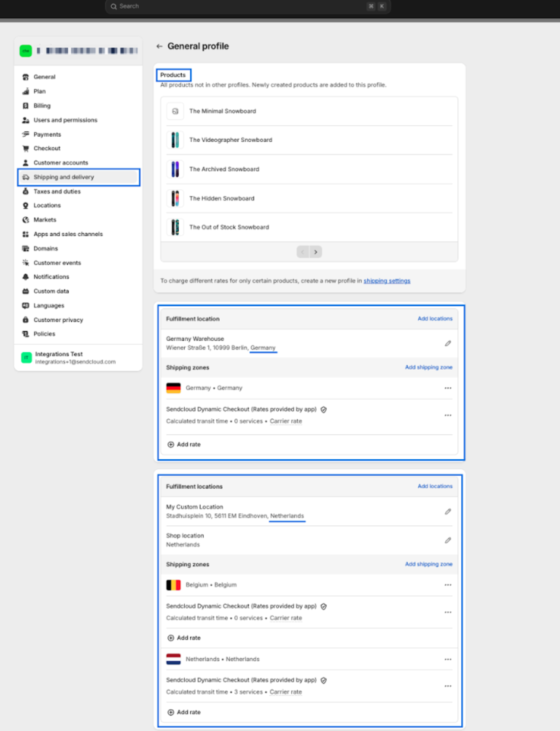Image resolution: width=560 pixels, height=731 pixels.
Task: Click Add locations for the Netherlands locations group
Action: 435,486
